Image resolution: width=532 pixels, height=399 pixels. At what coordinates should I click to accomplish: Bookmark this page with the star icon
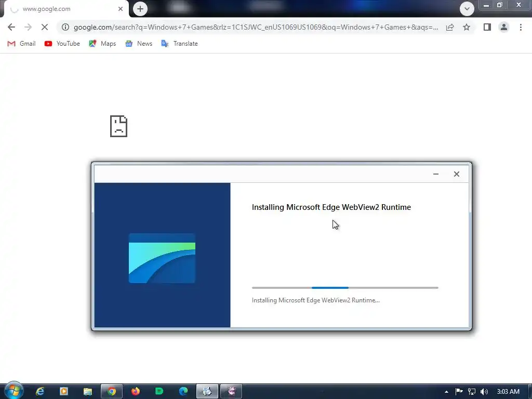click(x=467, y=27)
